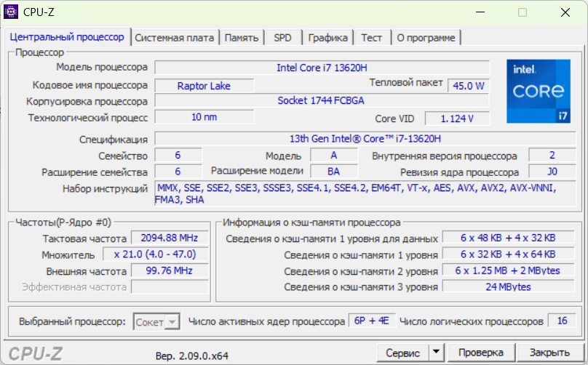Click the Сервис button
This screenshot has width=588, height=365.
click(403, 352)
